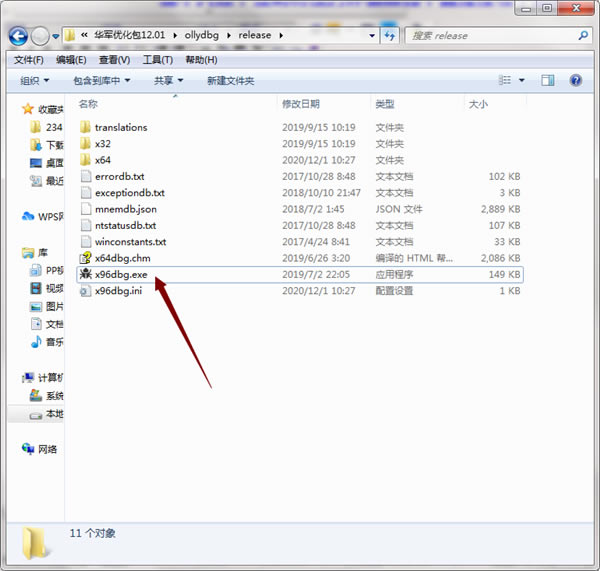Click 149 KB size of x96dbg.exe
600x571 pixels.
pyautogui.click(x=504, y=274)
